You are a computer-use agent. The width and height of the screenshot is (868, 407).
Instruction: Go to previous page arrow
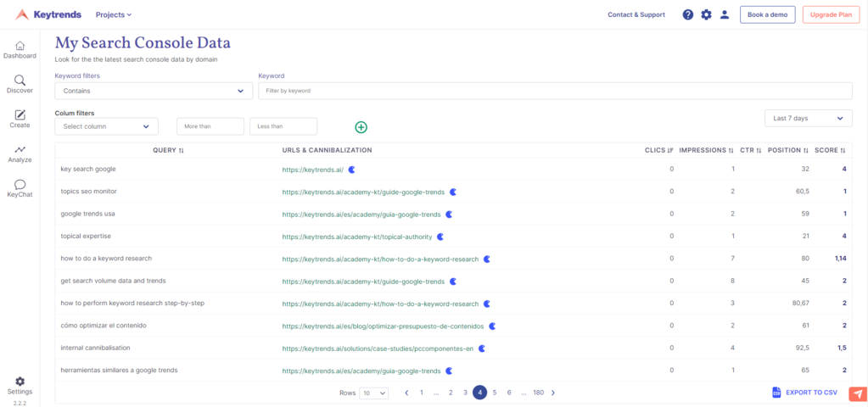pos(407,393)
